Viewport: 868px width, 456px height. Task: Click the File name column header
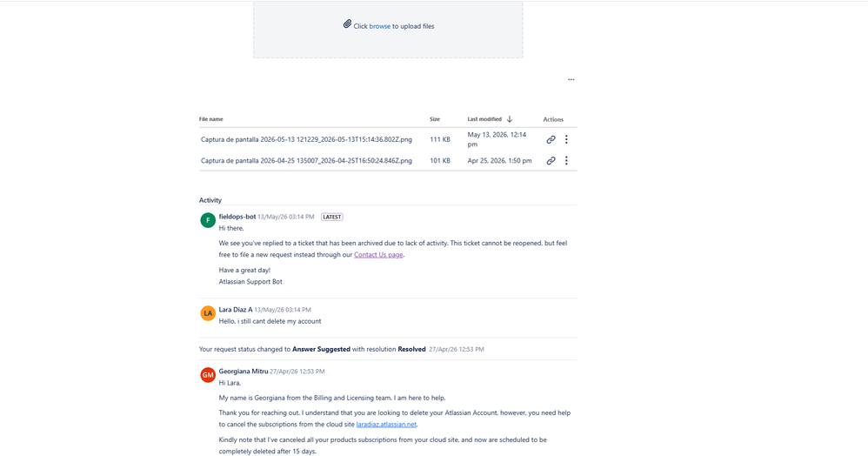pyautogui.click(x=210, y=119)
